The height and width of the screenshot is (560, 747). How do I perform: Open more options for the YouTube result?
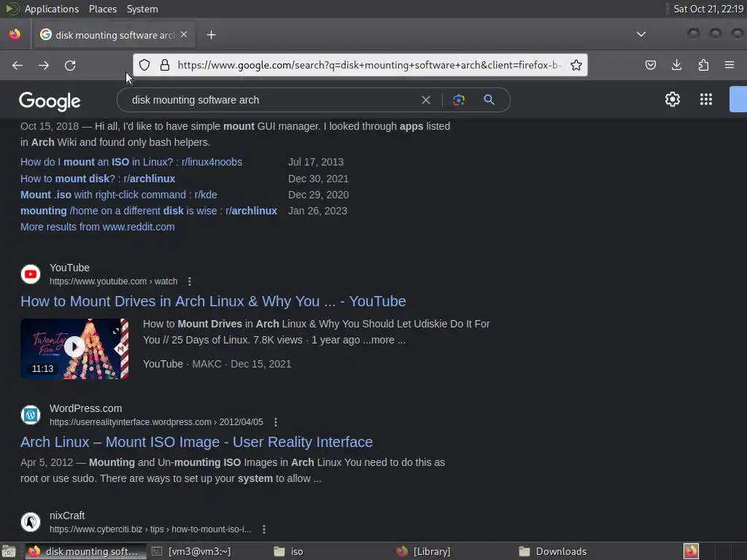(190, 281)
